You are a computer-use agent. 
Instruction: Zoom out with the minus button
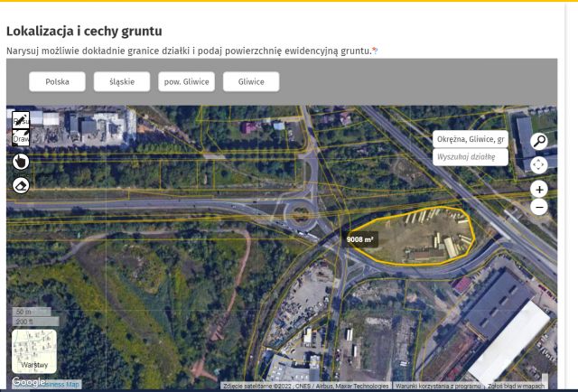pos(539,207)
